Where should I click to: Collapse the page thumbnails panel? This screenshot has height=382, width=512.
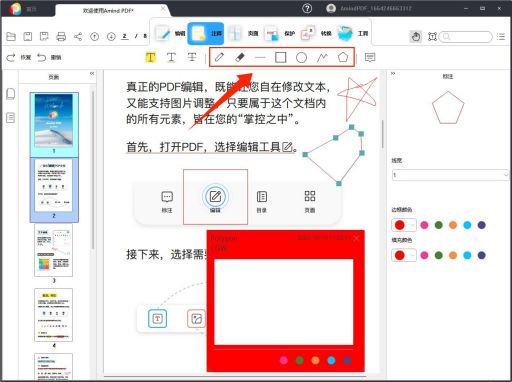92,73
